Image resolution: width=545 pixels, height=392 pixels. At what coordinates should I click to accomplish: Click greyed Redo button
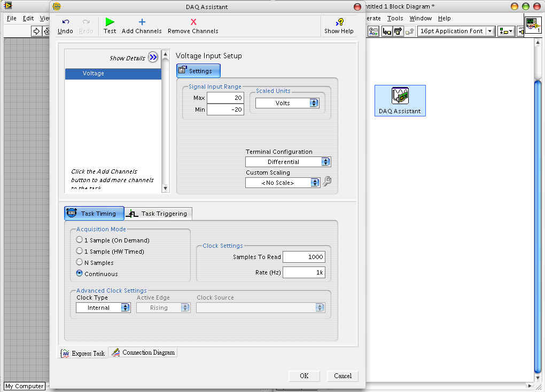pos(86,26)
